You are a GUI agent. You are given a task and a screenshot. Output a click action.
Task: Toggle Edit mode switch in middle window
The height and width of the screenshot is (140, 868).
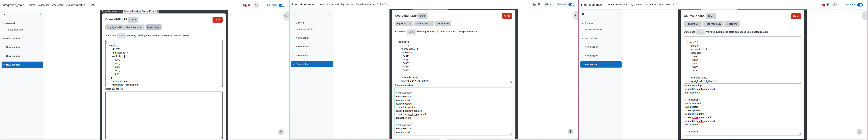tap(571, 5)
